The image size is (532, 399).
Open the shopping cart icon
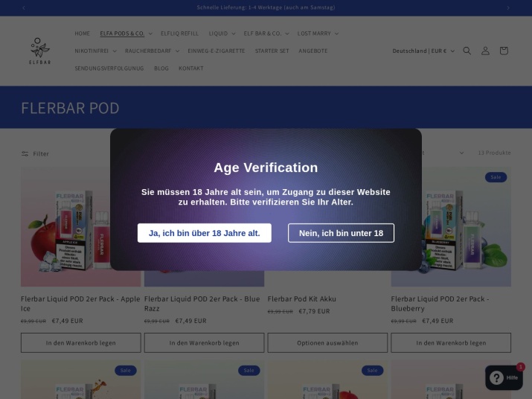point(504,51)
